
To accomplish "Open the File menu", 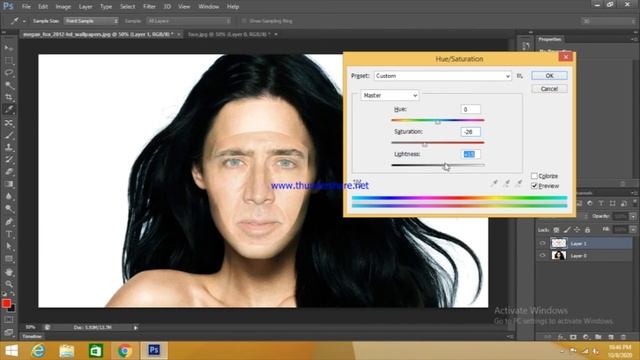I will [26, 7].
